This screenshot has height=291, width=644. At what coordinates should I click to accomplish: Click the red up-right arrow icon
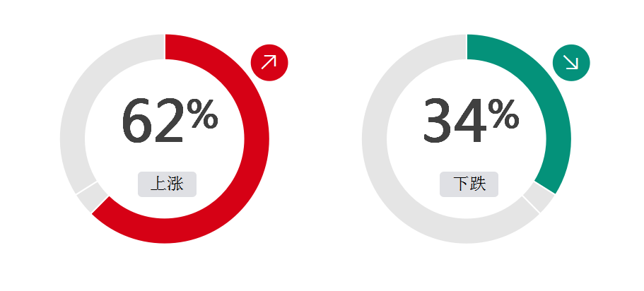(269, 62)
